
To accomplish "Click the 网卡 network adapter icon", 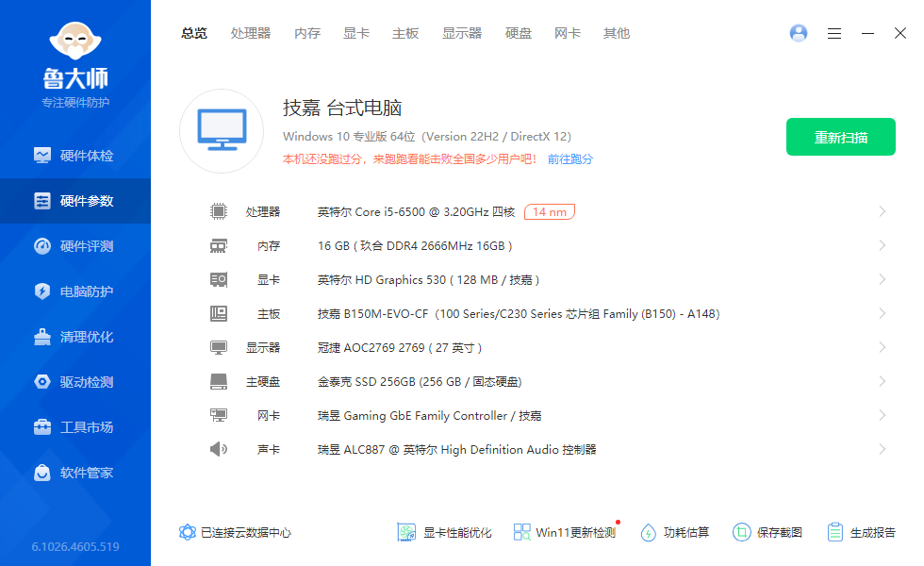I will point(219,416).
